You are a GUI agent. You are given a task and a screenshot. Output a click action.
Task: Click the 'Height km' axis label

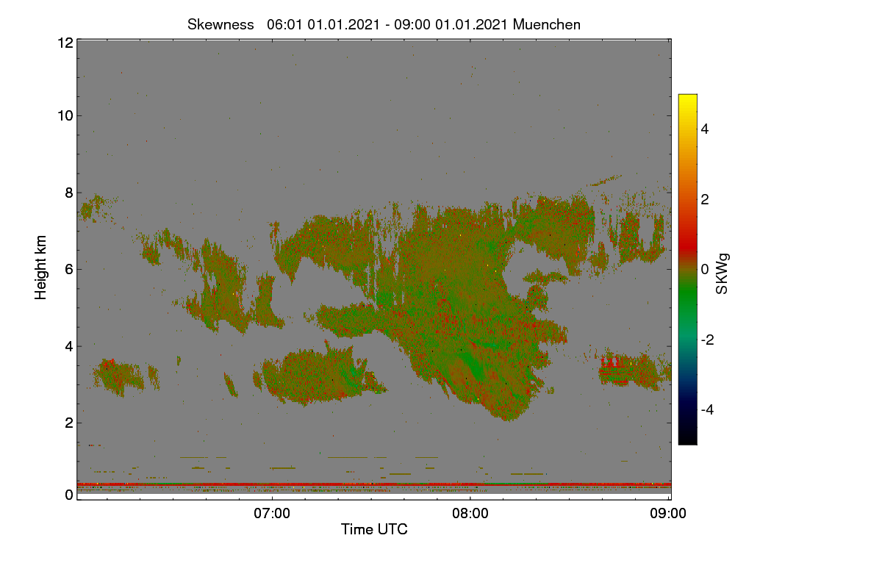[x=41, y=268]
